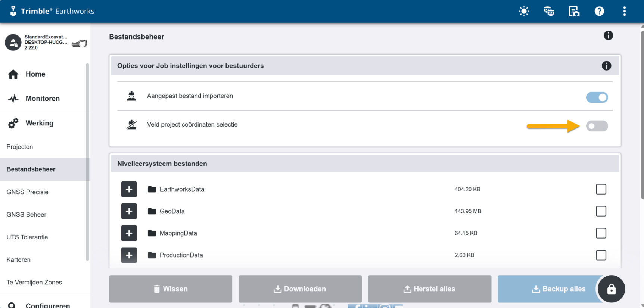The image size is (644, 308).
Task: Click the Downloaden button
Action: pos(300,289)
